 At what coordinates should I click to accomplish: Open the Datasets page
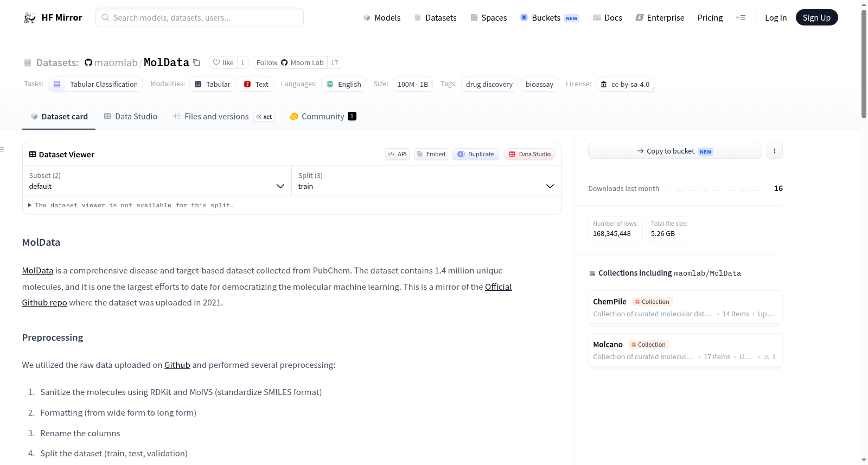point(436,17)
